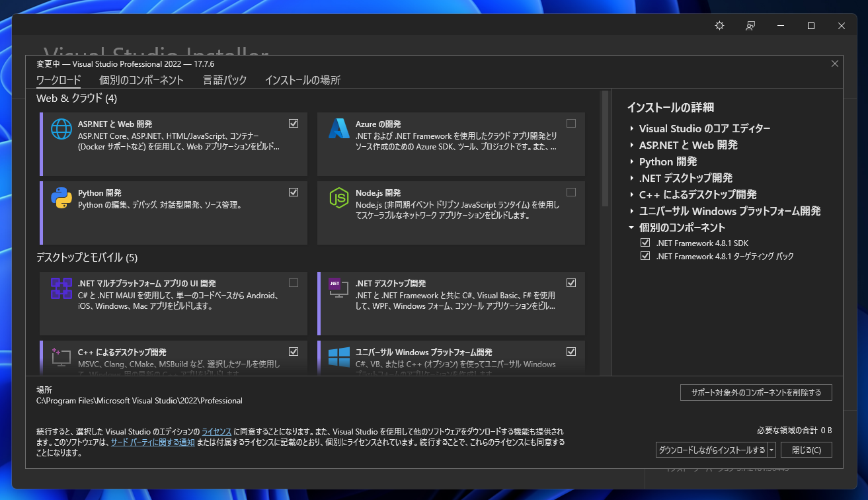
Task: Select the C++ によるデスクトップ開発 monitor icon
Action: tap(61, 356)
